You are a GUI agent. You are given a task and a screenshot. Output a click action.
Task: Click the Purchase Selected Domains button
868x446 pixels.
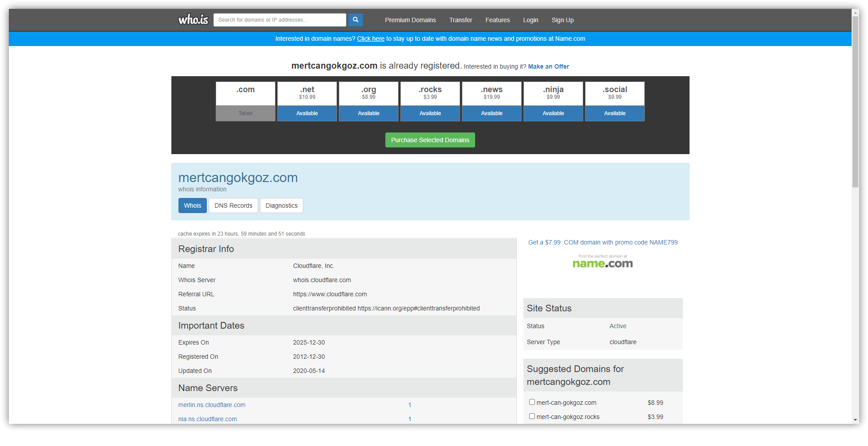pyautogui.click(x=430, y=140)
